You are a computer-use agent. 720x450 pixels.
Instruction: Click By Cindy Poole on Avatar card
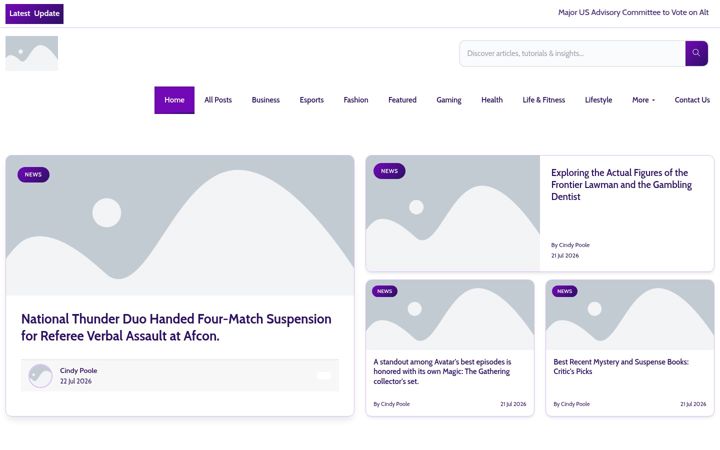(x=392, y=404)
